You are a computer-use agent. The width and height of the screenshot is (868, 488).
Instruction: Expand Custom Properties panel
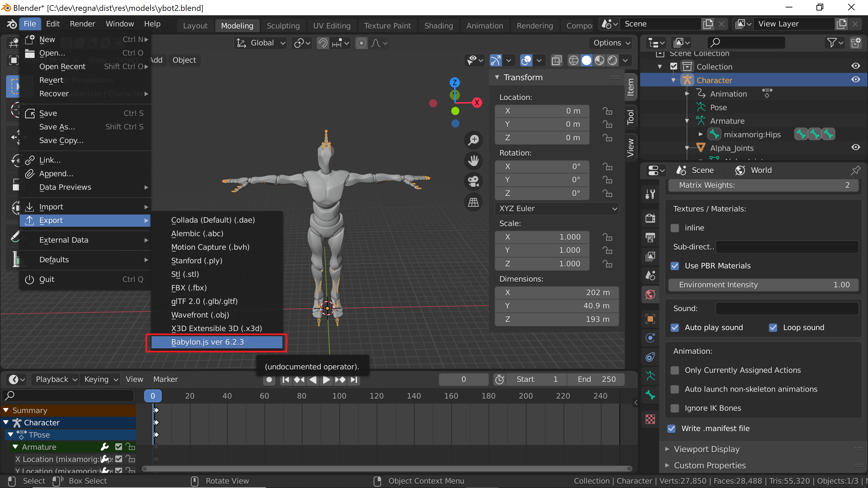pos(710,465)
